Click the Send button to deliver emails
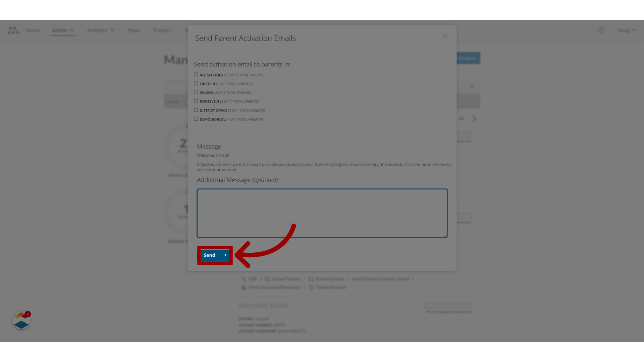Image resolution: width=644 pixels, height=362 pixels. click(215, 255)
